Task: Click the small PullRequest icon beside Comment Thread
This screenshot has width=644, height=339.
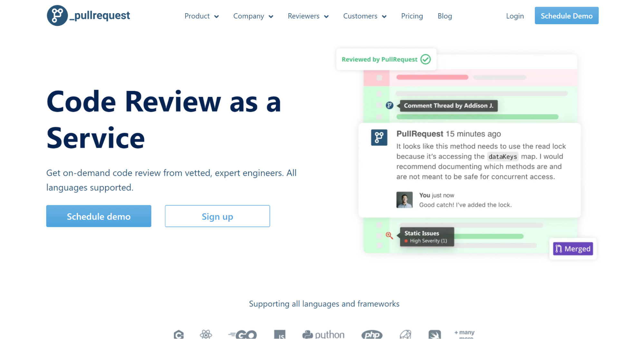Action: [x=389, y=105]
